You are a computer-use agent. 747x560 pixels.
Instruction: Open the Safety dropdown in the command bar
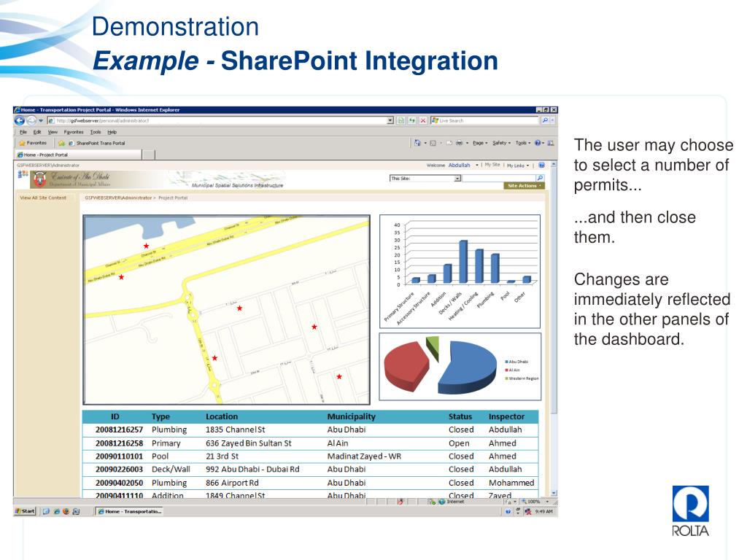click(501, 143)
